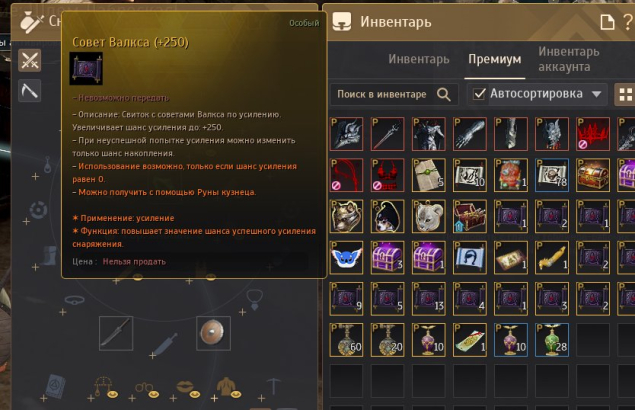The width and height of the screenshot is (635, 410).
Task: Switch to the Инвентарь tab
Action: pos(419,59)
